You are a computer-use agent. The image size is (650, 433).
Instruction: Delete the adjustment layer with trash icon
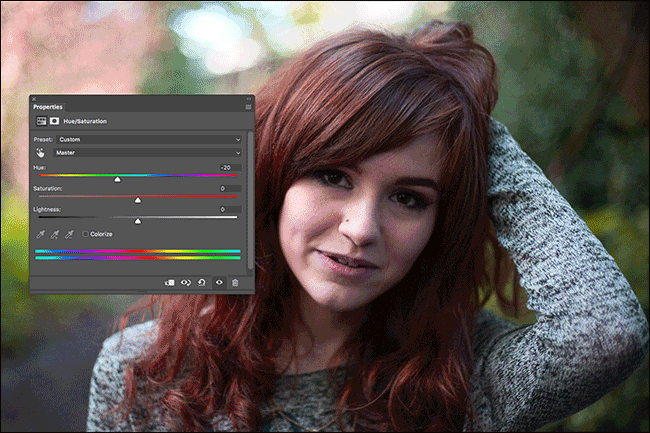point(235,283)
